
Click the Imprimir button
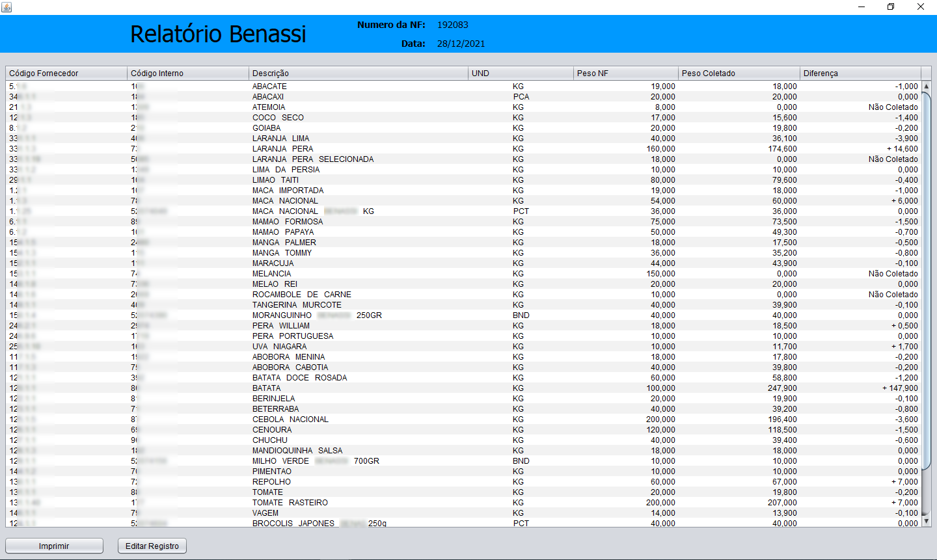(x=54, y=546)
